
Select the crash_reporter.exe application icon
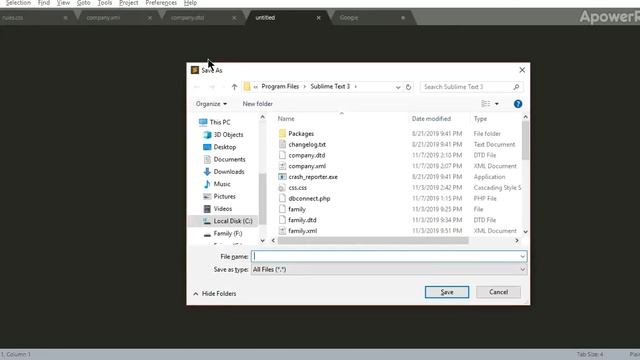click(282, 177)
